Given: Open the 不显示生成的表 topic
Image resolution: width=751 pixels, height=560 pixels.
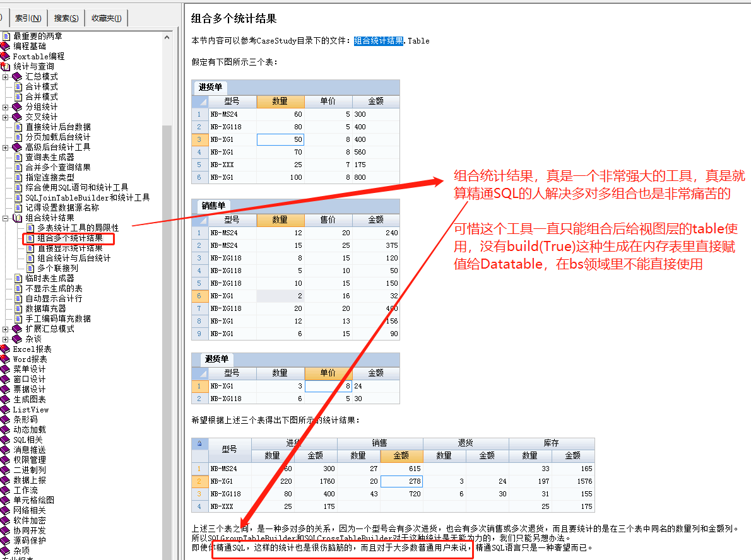Looking at the screenshot, I should (x=54, y=289).
